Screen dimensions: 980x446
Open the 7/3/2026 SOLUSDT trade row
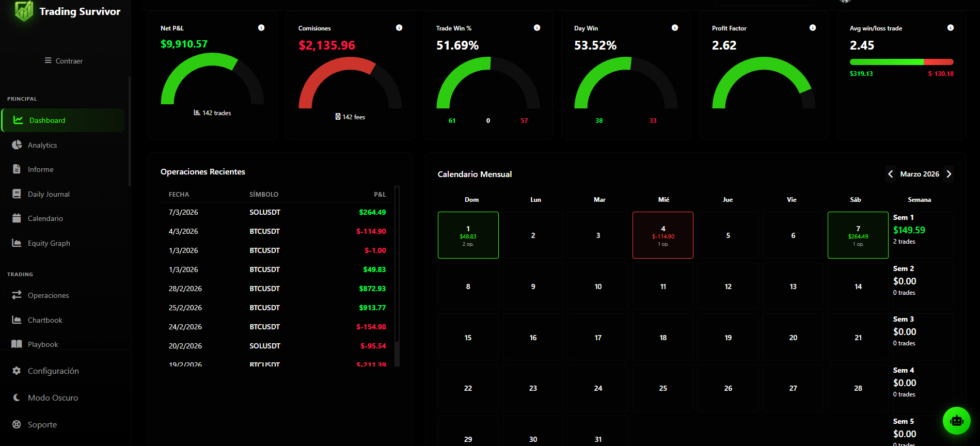pos(277,212)
